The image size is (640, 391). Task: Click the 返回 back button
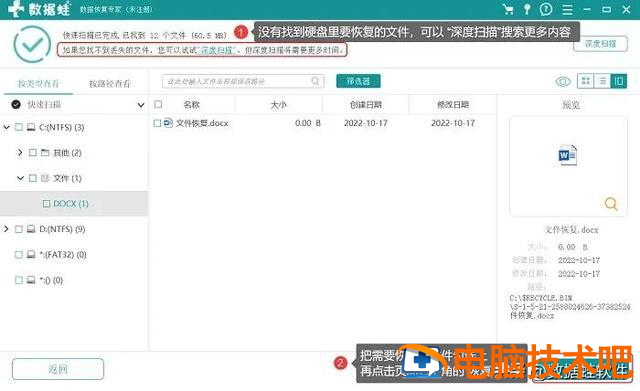(58, 369)
